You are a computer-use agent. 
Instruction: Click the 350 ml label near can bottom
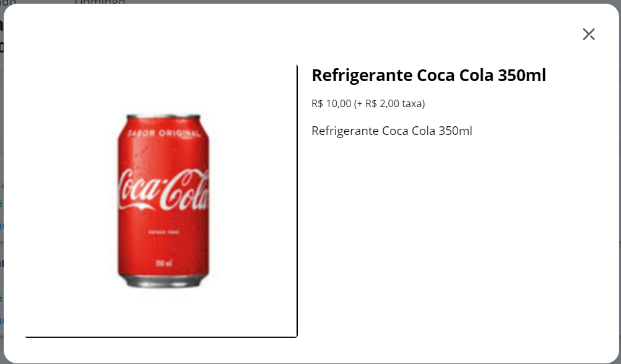(x=163, y=263)
